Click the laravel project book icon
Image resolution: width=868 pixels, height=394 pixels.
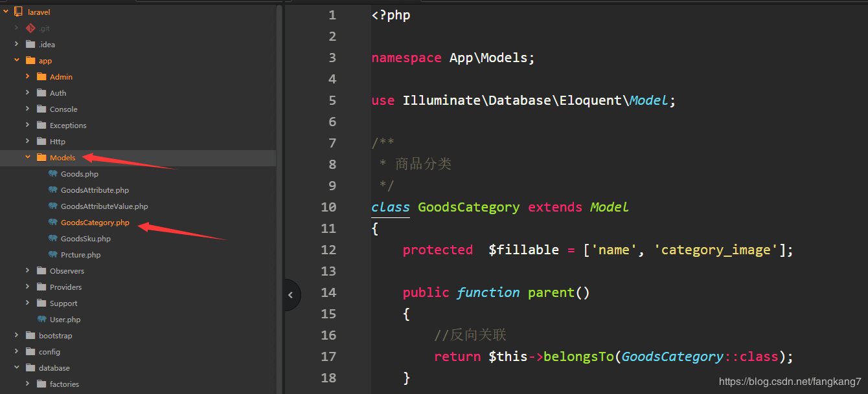tap(18, 12)
